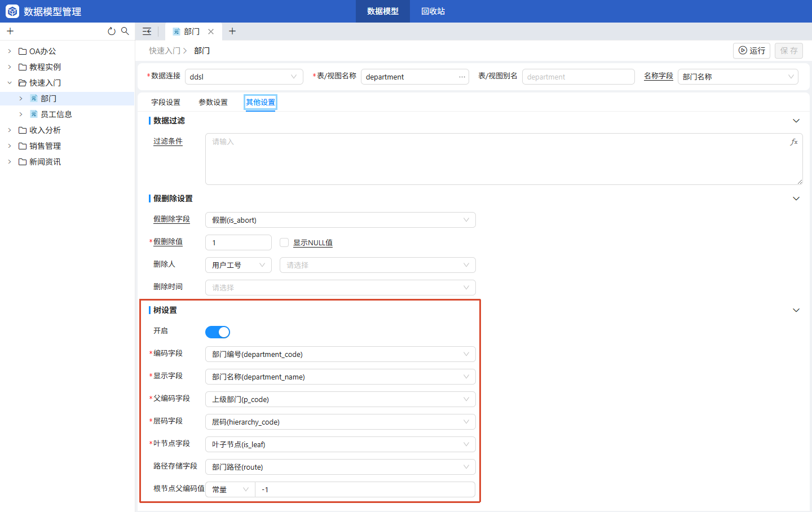Open the 数据连接 ddsl dropdown

click(x=244, y=77)
